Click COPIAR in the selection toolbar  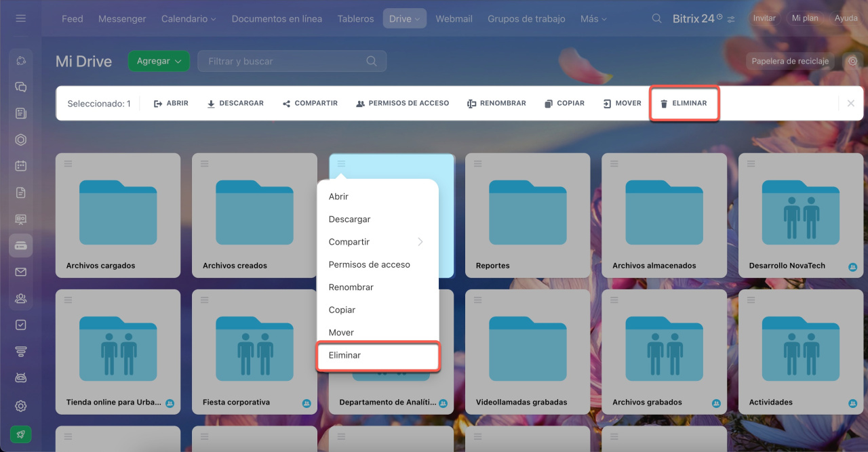pos(564,104)
